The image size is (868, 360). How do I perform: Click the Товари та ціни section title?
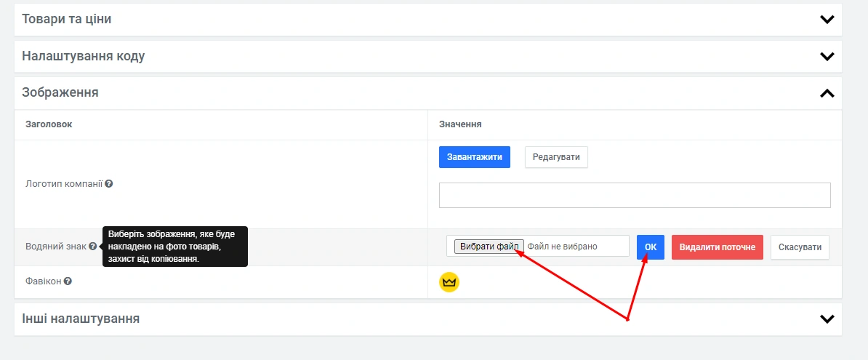(x=67, y=19)
